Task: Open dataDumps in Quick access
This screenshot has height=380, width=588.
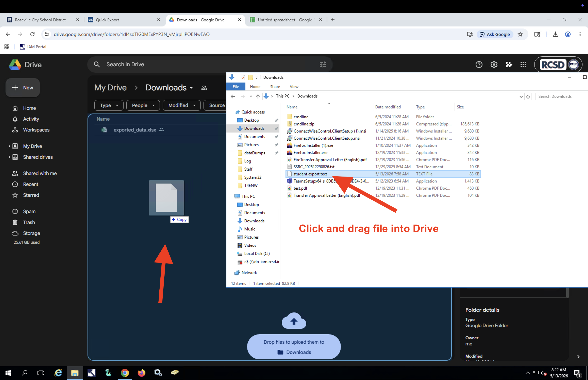Action: pyautogui.click(x=254, y=153)
